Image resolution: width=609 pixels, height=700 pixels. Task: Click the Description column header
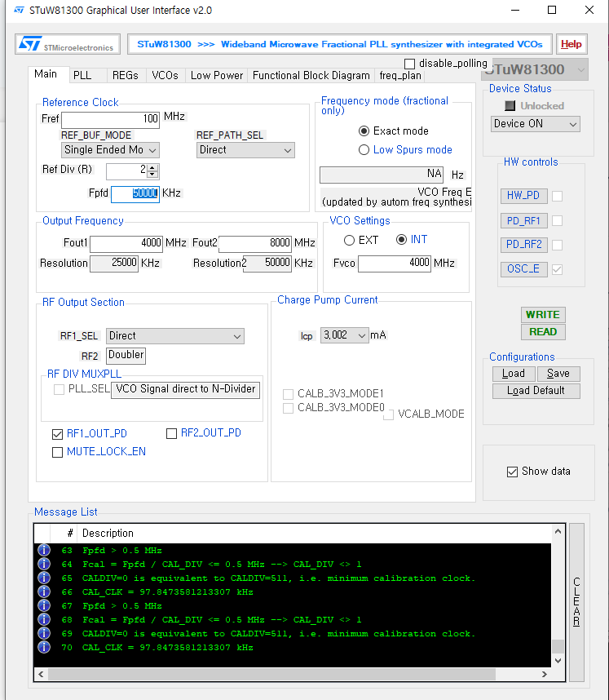[108, 534]
